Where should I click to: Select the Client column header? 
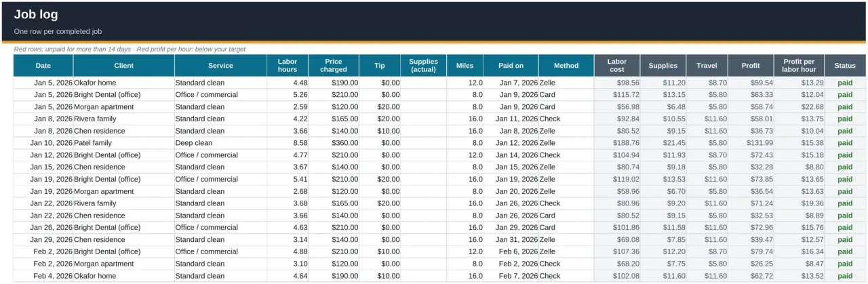click(124, 66)
